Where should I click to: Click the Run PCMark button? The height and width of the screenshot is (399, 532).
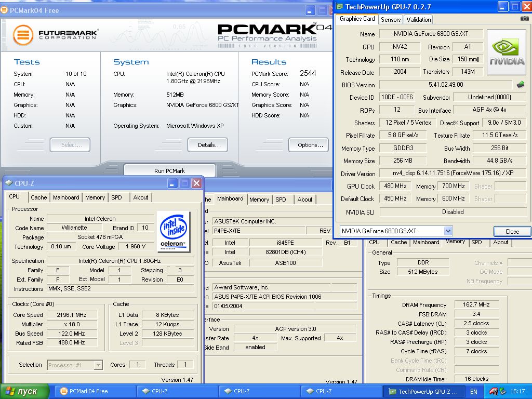click(x=170, y=170)
